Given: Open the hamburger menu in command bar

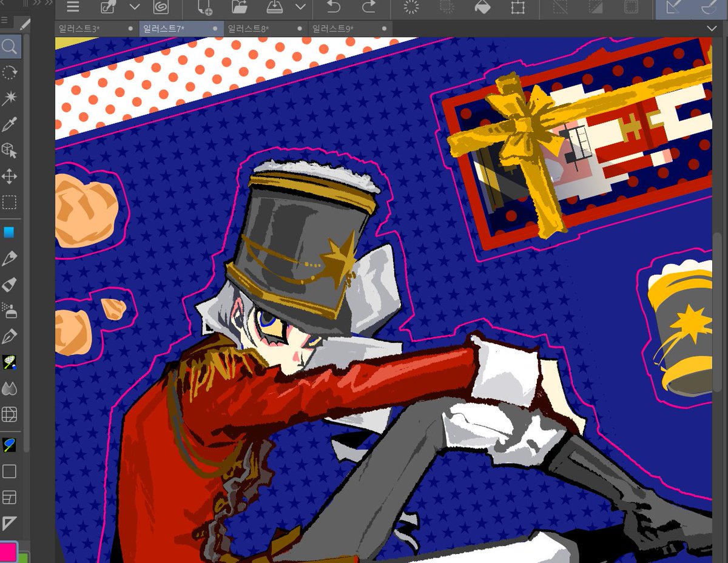Looking at the screenshot, I should pos(73,7).
